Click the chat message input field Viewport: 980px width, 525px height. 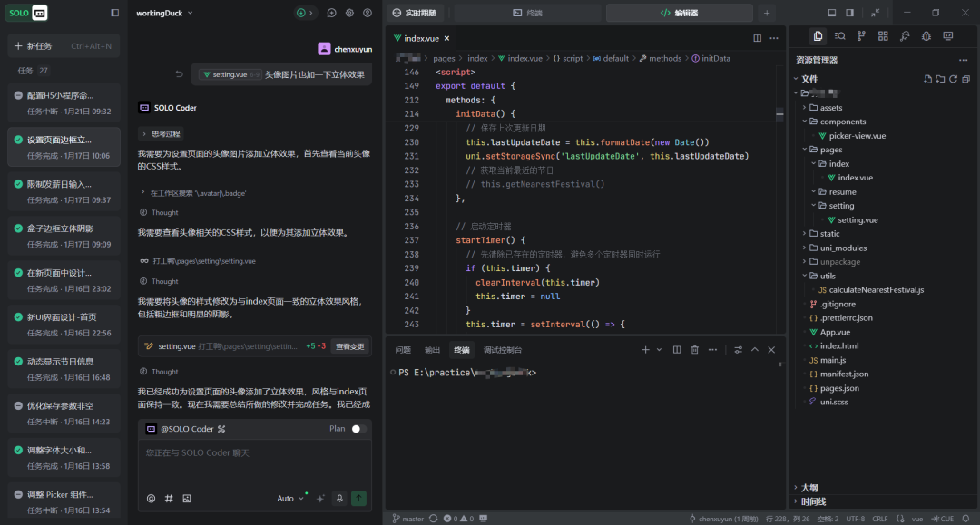[254, 462]
